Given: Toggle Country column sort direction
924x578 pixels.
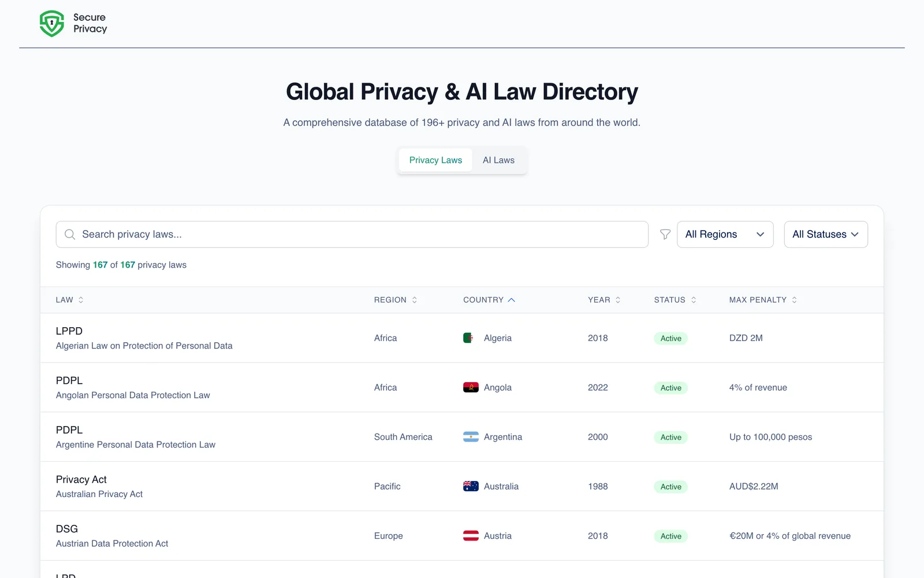Looking at the screenshot, I should click(489, 300).
